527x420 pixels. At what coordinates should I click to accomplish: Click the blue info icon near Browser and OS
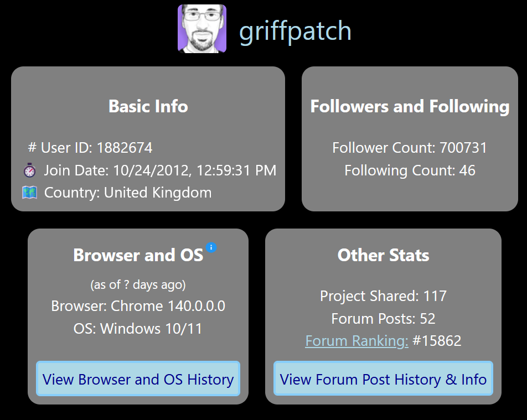pos(211,247)
